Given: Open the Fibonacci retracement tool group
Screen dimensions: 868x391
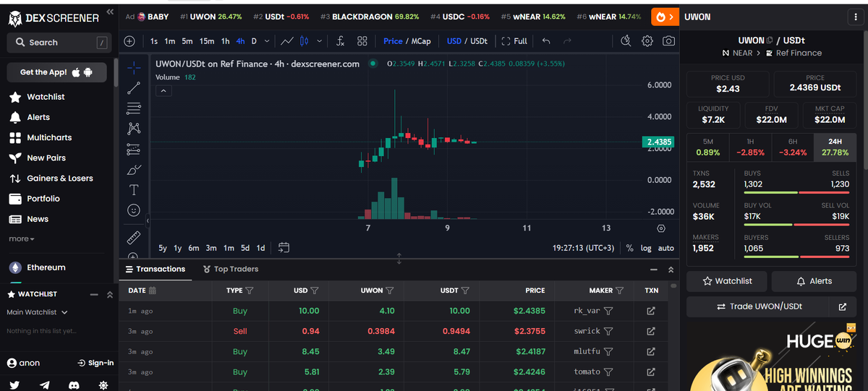Looking at the screenshot, I should coord(134,108).
